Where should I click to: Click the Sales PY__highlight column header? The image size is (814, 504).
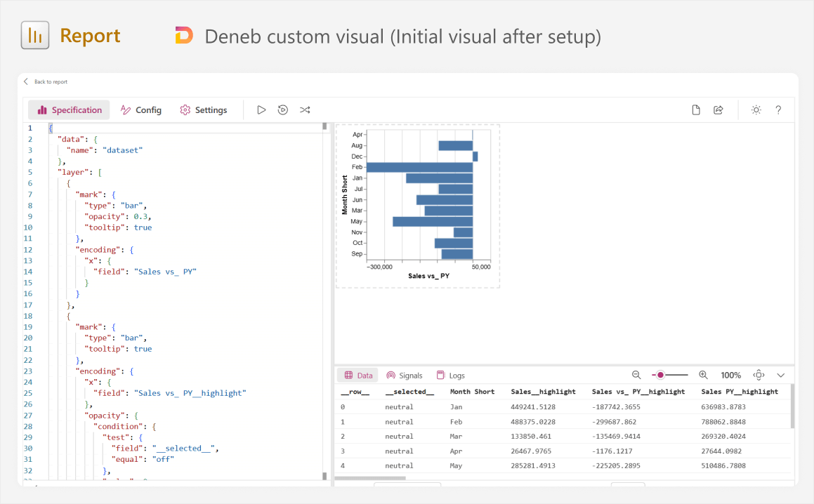point(740,392)
